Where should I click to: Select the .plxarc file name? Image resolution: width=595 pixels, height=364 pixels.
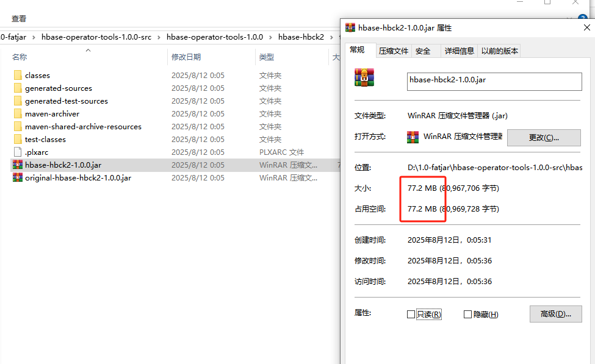pos(37,152)
